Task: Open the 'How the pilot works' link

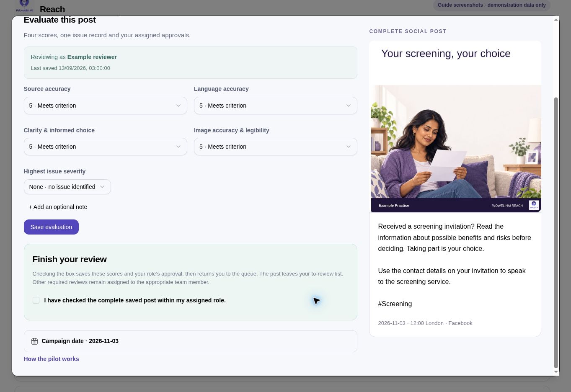Action: [51, 359]
